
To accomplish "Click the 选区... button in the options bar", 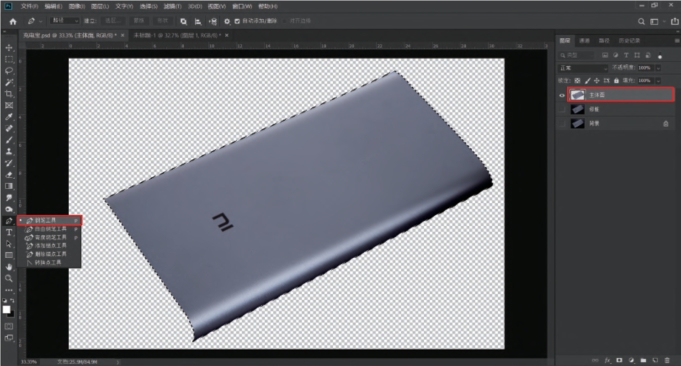I will [112, 21].
